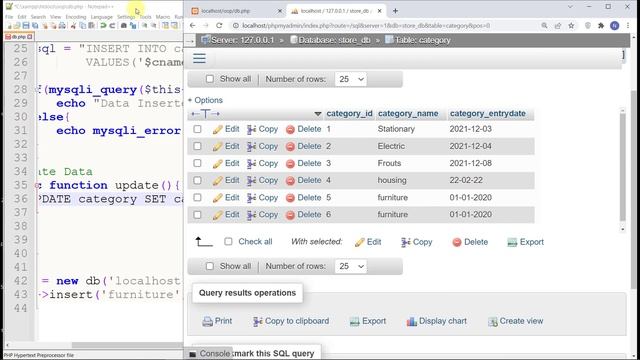Click With selected Delete link
Image resolution: width=640 pixels, height=360 pixels.
(x=470, y=242)
